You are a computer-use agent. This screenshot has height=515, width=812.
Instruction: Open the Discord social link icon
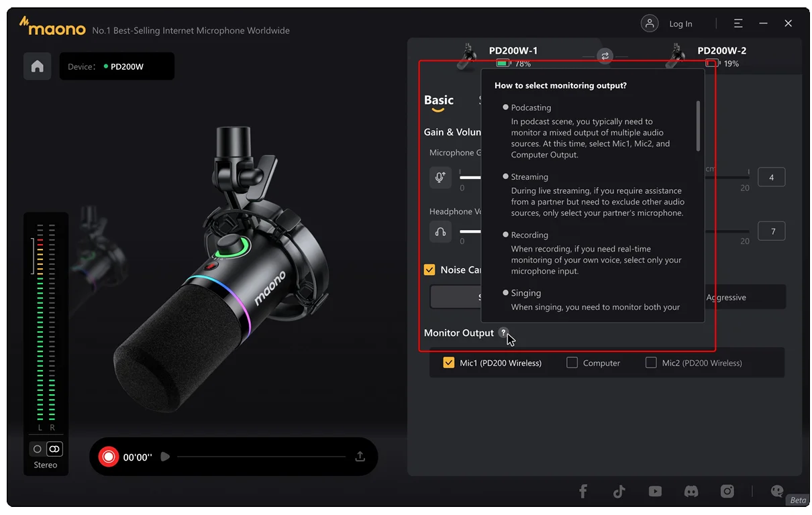pyautogui.click(x=691, y=492)
